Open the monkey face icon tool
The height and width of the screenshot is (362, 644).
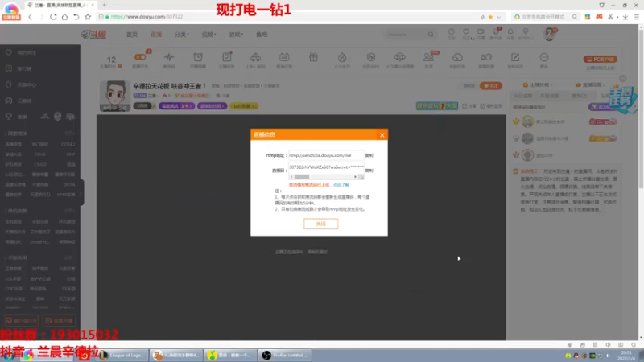point(486,59)
